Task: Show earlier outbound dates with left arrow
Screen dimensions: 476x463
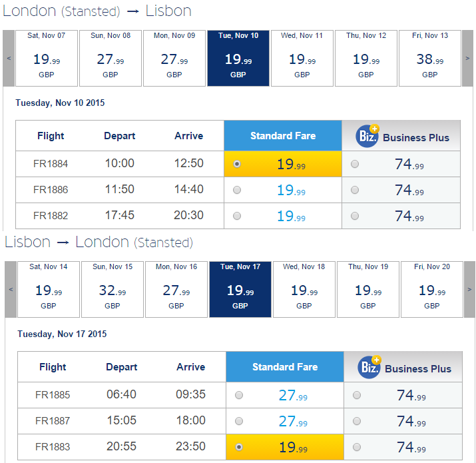Action: coord(9,58)
